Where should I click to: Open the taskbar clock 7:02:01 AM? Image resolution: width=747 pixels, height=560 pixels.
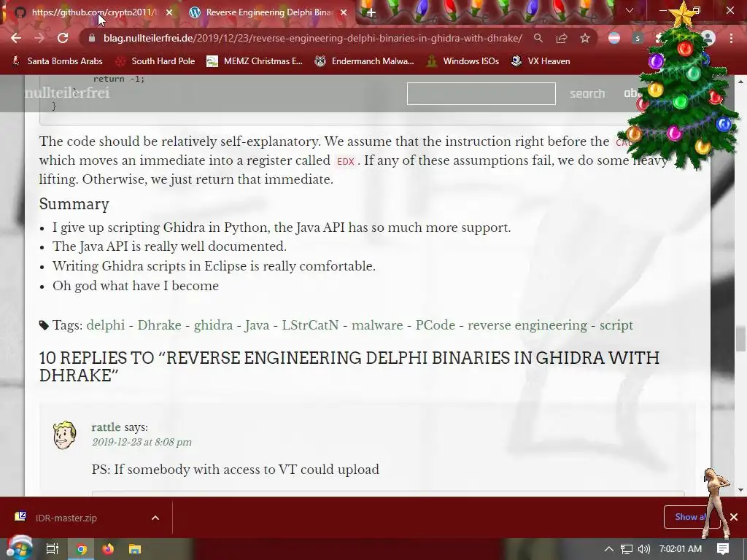coord(681,549)
